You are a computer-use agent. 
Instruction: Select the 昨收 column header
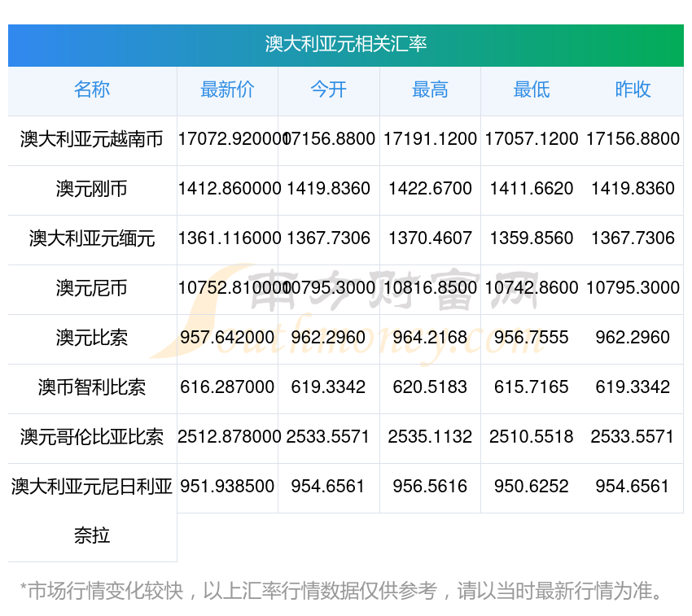pyautogui.click(x=633, y=90)
